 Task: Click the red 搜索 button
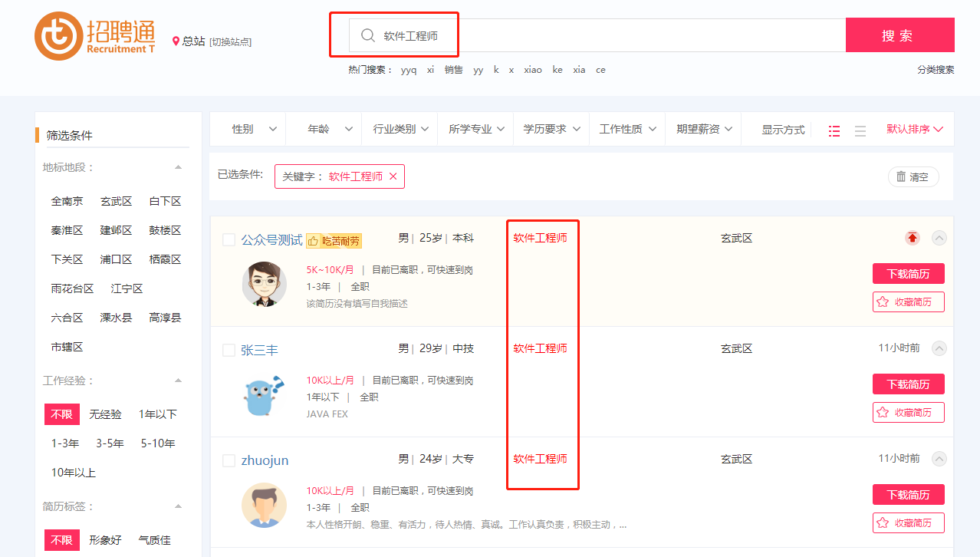[x=899, y=35]
